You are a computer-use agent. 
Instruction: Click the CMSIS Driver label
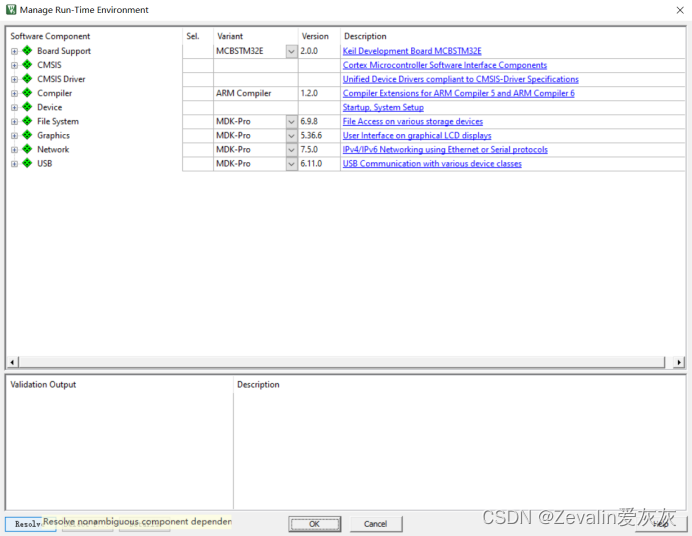[61, 79]
